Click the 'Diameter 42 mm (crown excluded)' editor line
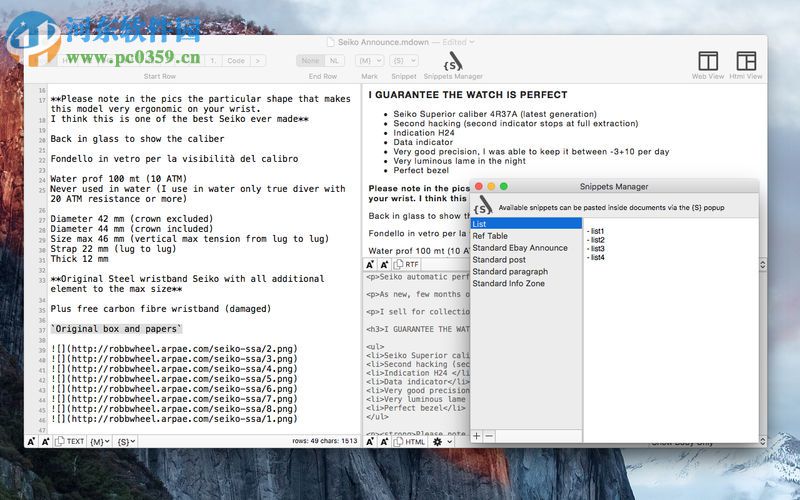 (132, 219)
